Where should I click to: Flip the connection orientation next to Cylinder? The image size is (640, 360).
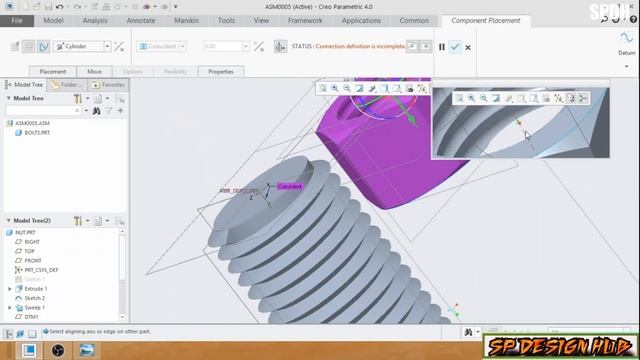click(x=119, y=46)
